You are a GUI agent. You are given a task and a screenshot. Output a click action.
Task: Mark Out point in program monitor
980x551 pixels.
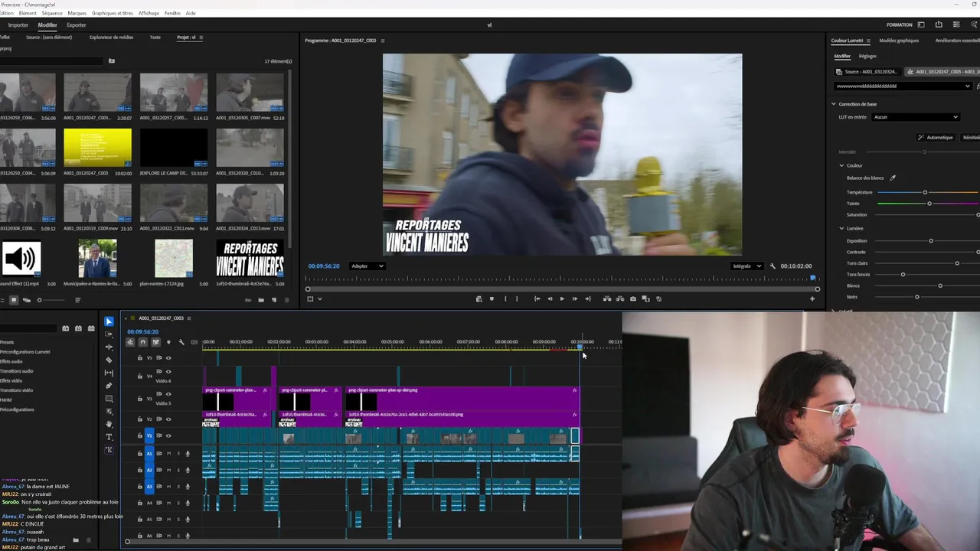517,299
